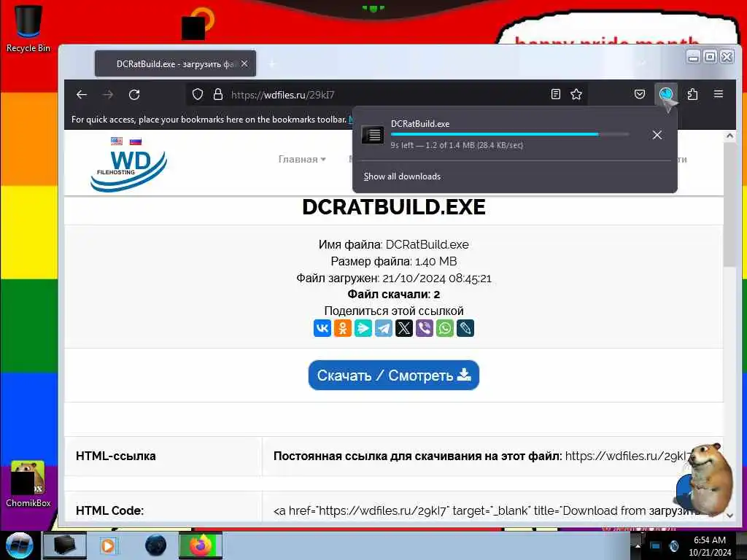The height and width of the screenshot is (560, 747).
Task: Open the tracking protection shield icon
Action: point(198,94)
